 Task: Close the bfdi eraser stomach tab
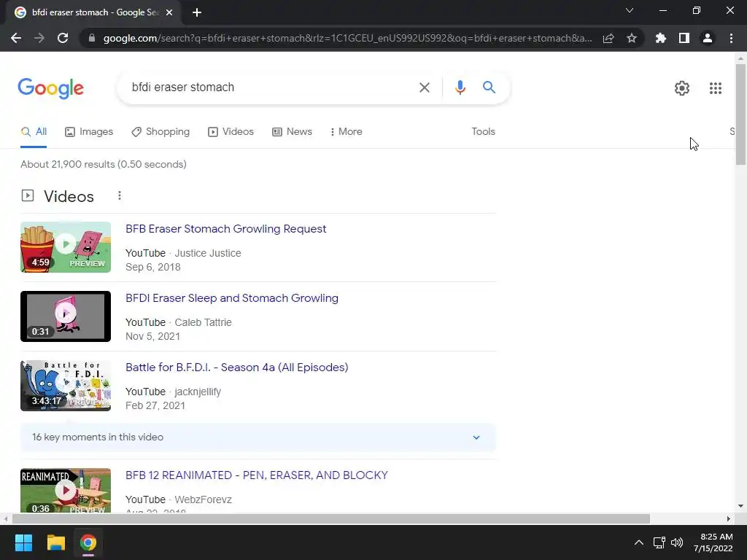tap(169, 12)
